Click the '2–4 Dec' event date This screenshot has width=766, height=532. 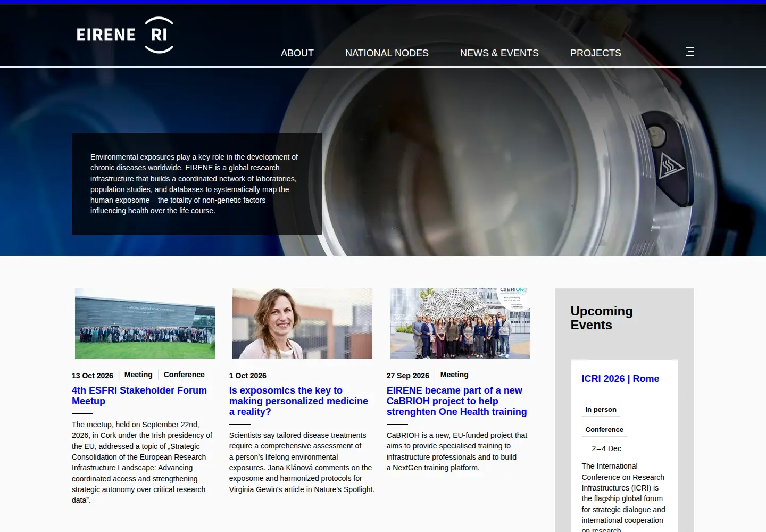click(606, 448)
